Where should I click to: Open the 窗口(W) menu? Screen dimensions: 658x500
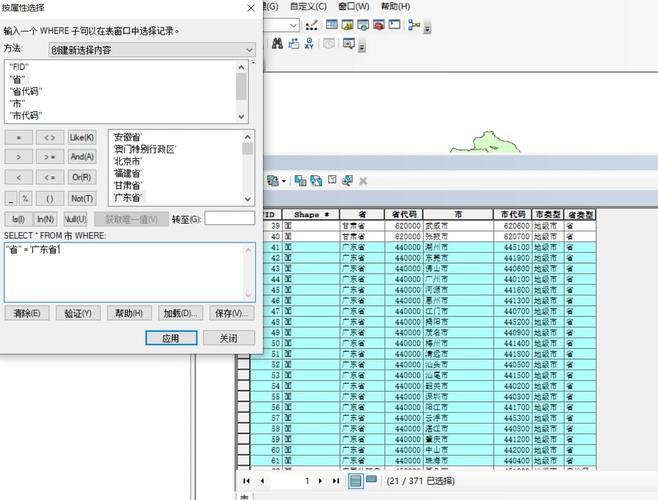click(354, 6)
